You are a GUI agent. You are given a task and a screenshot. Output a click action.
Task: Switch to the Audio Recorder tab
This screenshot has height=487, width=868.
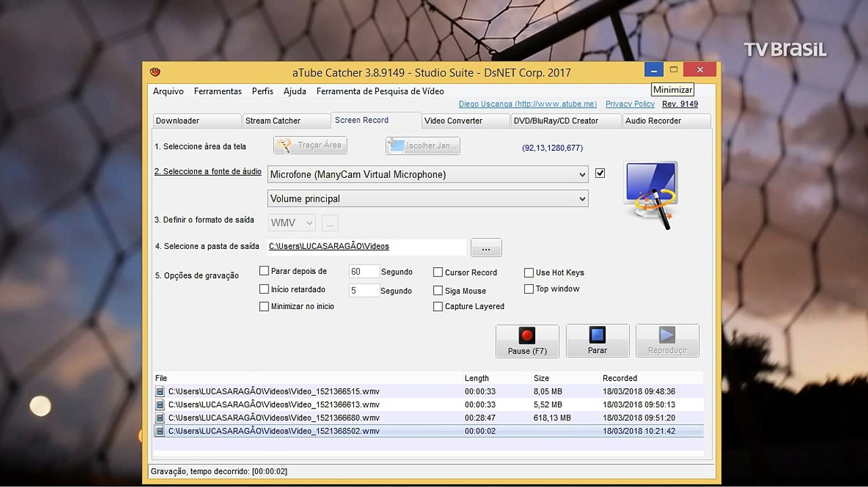click(666, 121)
